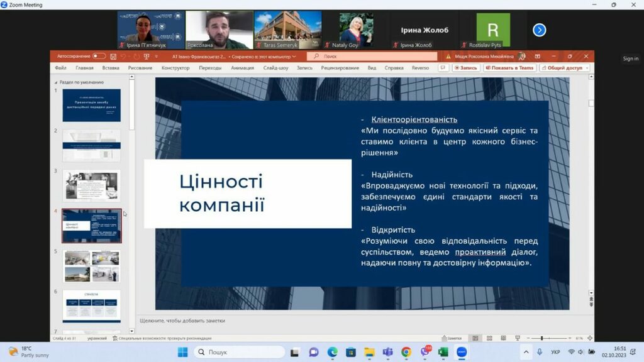Image resolution: width=644 pixels, height=362 pixels.
Task: Toggle the Автосохранение switch off
Action: pyautogui.click(x=99, y=56)
